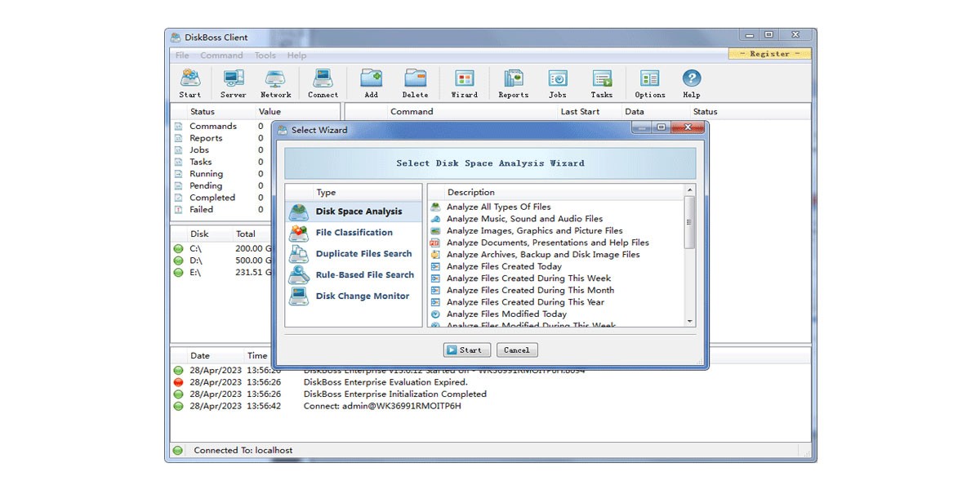
Task: Choose Analyze Music, Sound and Audio Files
Action: click(524, 219)
